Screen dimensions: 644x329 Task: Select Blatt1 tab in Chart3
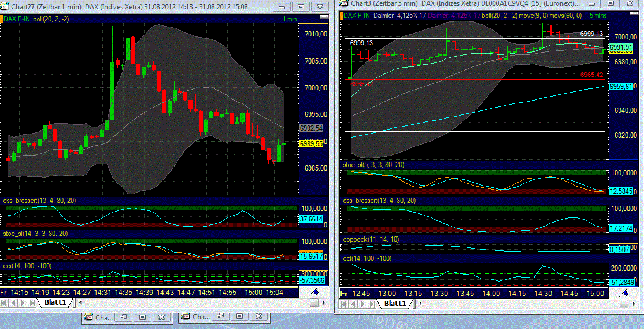(x=394, y=304)
